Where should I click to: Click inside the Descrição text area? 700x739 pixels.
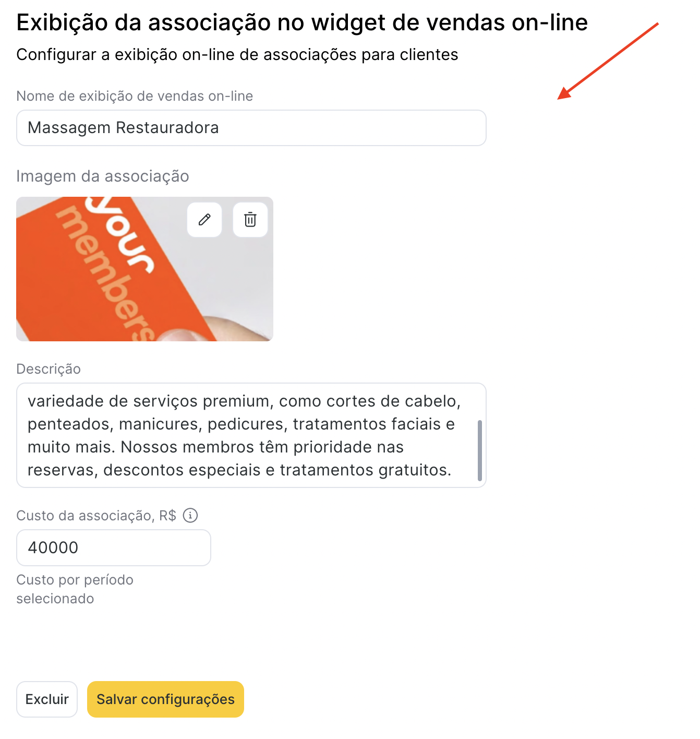[251, 435]
